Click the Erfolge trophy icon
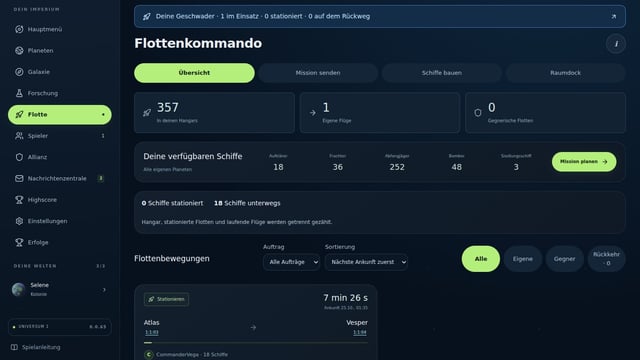Viewport: 640px width, 360px height. [19, 242]
